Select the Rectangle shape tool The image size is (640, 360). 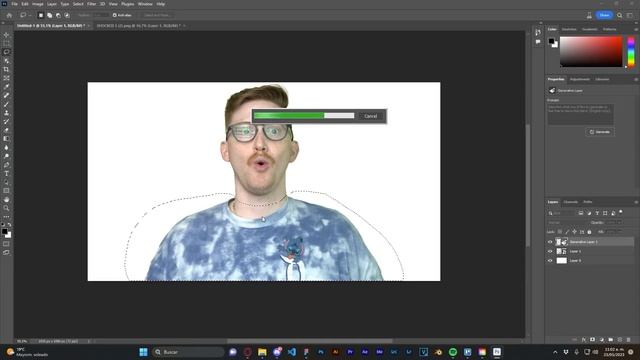click(x=6, y=191)
